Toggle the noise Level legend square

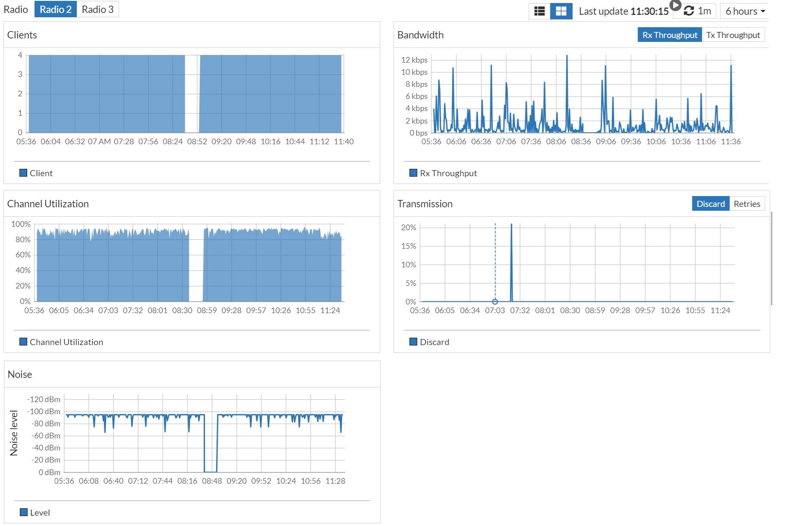click(24, 512)
